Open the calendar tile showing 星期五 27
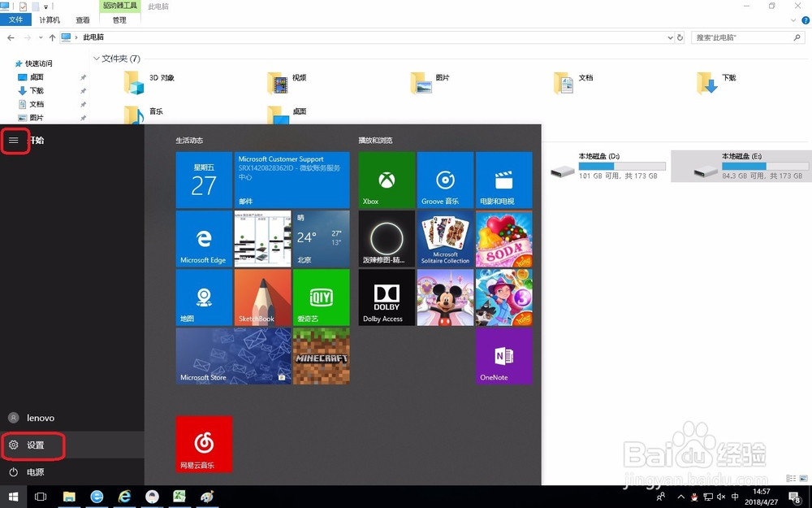812x508 pixels. (x=204, y=180)
